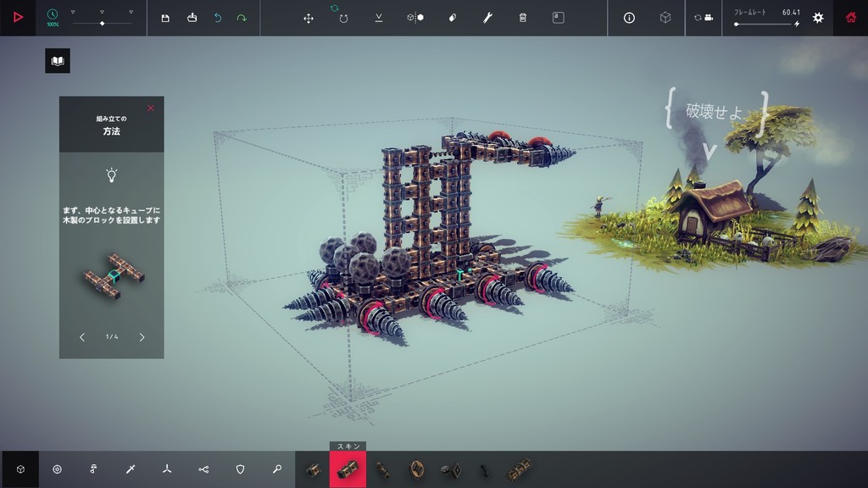
Task: Start the simulation with the play button
Action: coord(18,17)
